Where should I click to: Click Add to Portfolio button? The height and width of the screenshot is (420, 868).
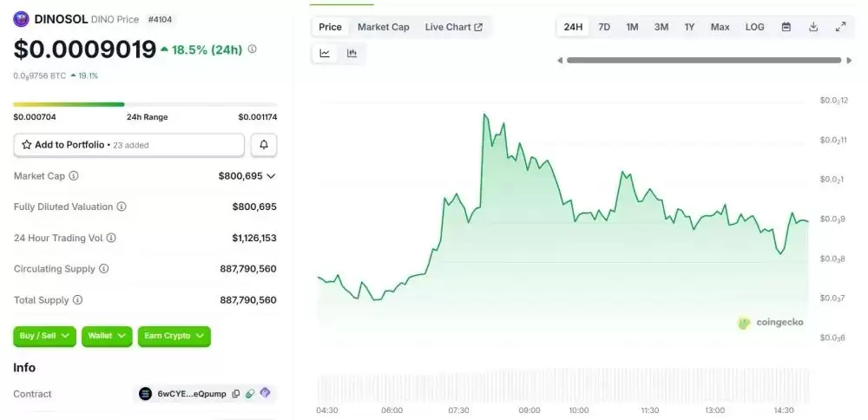point(128,145)
